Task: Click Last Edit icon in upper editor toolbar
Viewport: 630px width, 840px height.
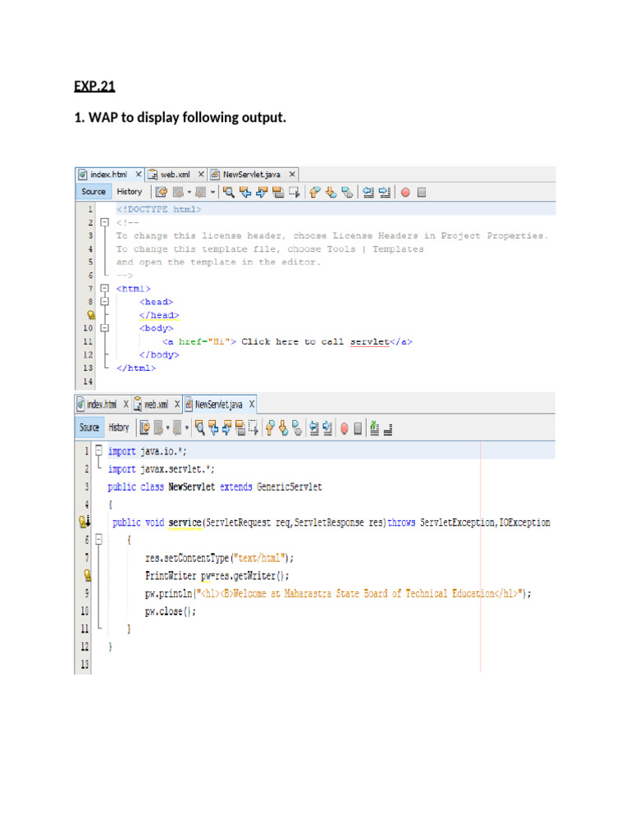Action: [162, 192]
